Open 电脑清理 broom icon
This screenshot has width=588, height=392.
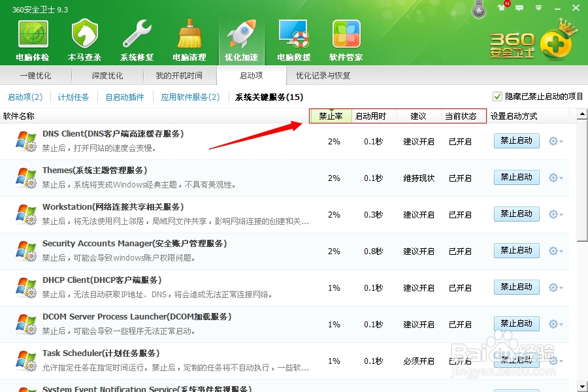click(x=189, y=35)
